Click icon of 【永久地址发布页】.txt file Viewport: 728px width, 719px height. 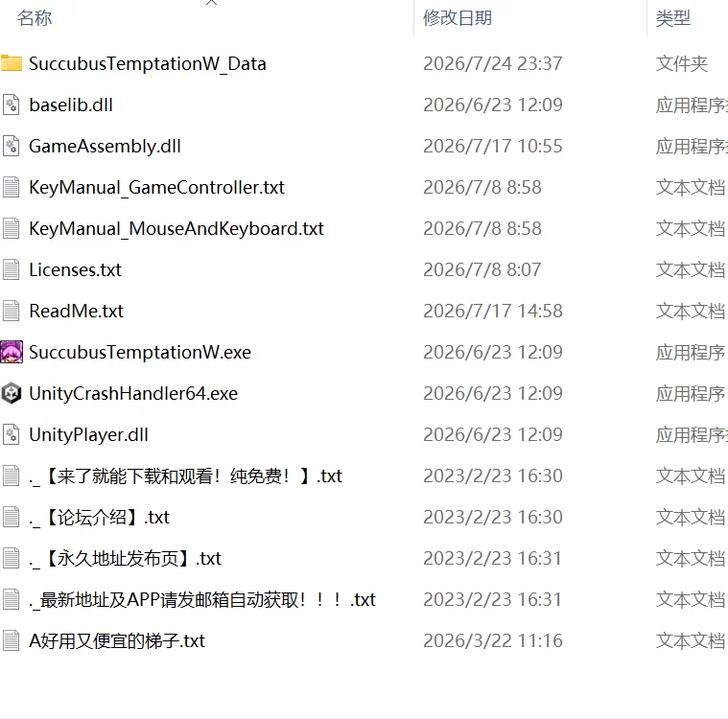click(x=12, y=558)
